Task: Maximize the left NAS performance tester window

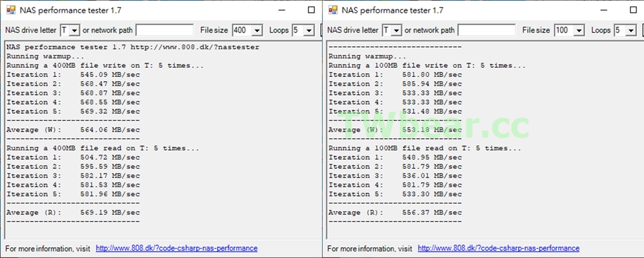Action: tap(311, 10)
